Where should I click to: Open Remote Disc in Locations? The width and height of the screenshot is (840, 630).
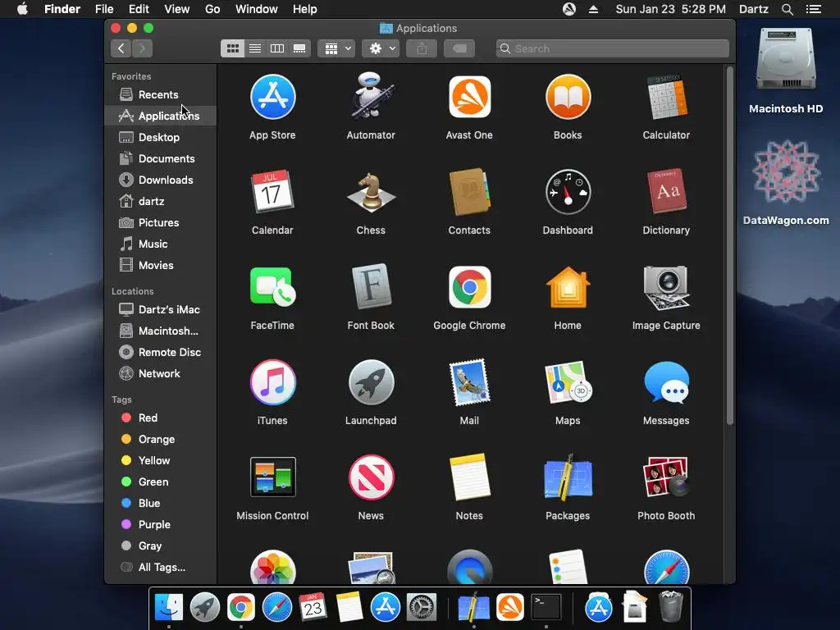[x=161, y=353]
